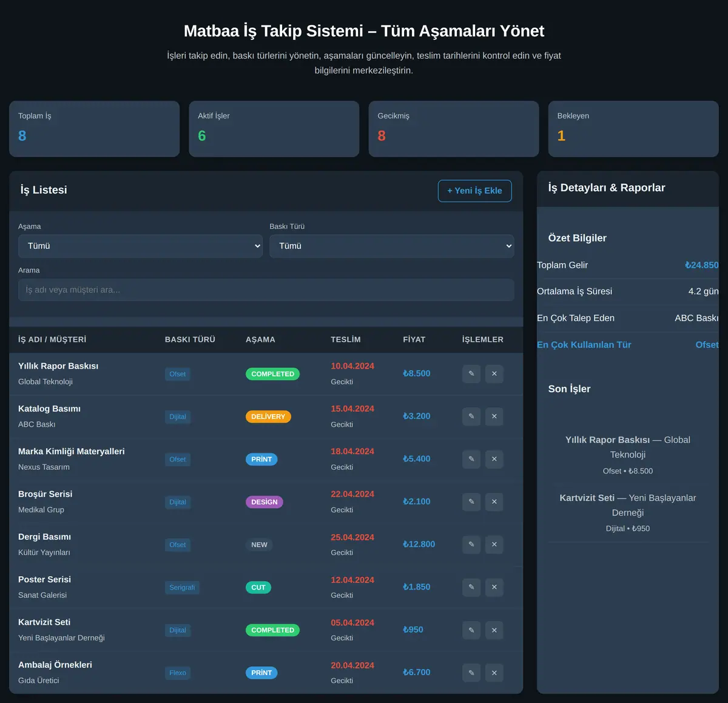Click the PRİNT badge for Marka Kimliği Materyalleri

(261, 460)
